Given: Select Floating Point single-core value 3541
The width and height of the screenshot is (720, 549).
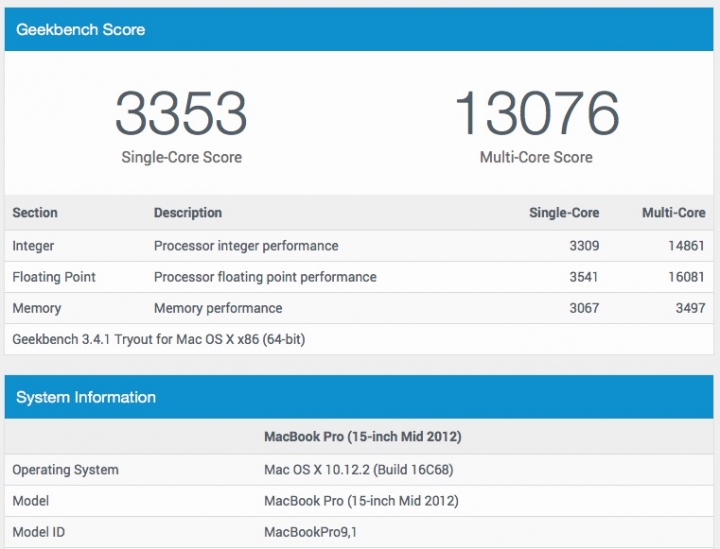Looking at the screenshot, I should click(584, 277).
